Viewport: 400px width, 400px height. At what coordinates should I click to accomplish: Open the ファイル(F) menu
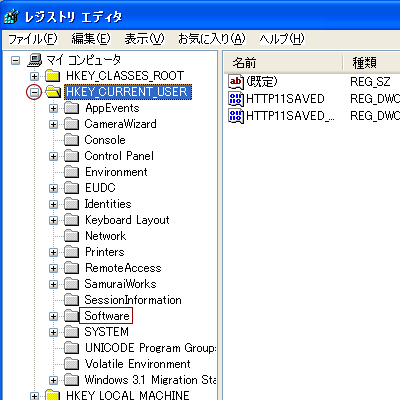[33, 39]
